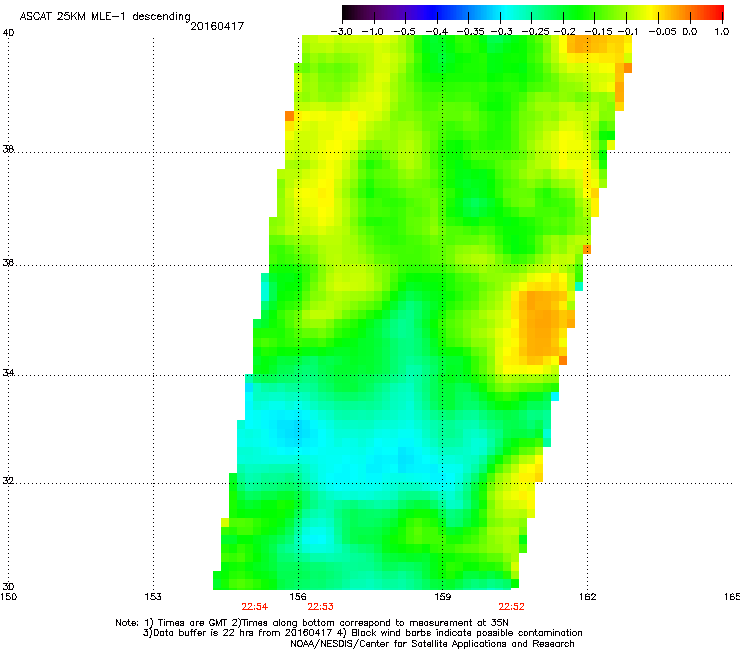
Task: Click the largest orange patch in the swath
Action: [x=543, y=323]
